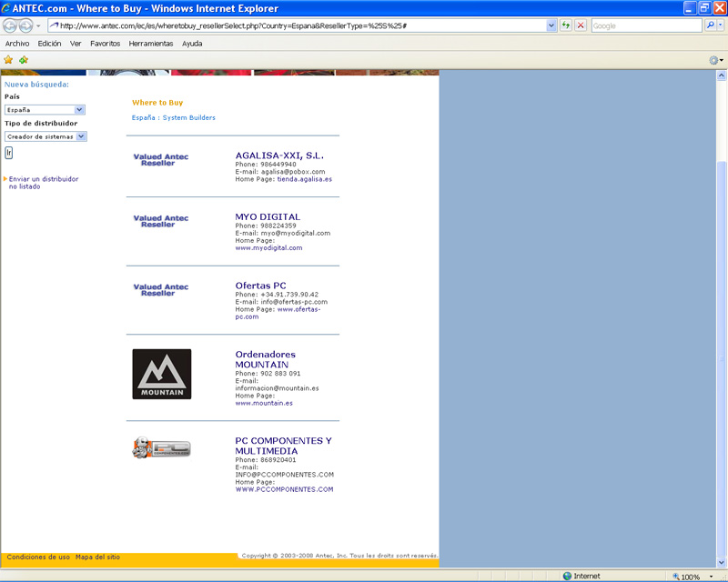This screenshot has width=728, height=582.
Task: Open Condiciones de uso footer link
Action: tap(38, 557)
